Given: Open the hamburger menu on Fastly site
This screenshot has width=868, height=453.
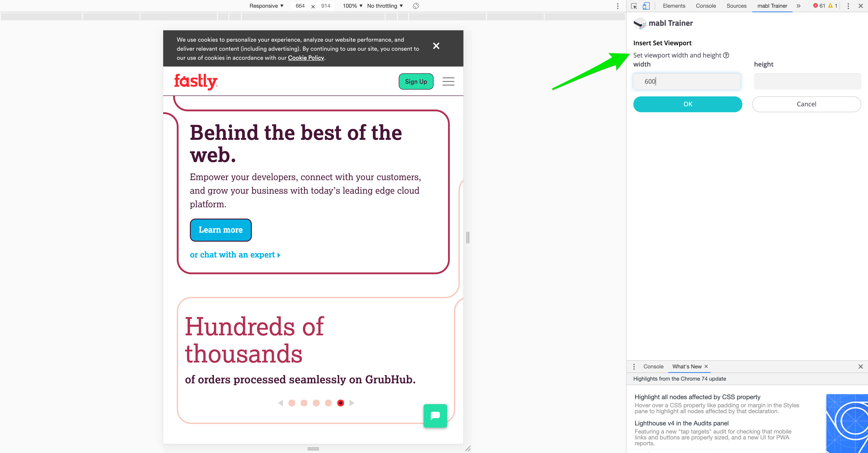Looking at the screenshot, I should (x=448, y=81).
